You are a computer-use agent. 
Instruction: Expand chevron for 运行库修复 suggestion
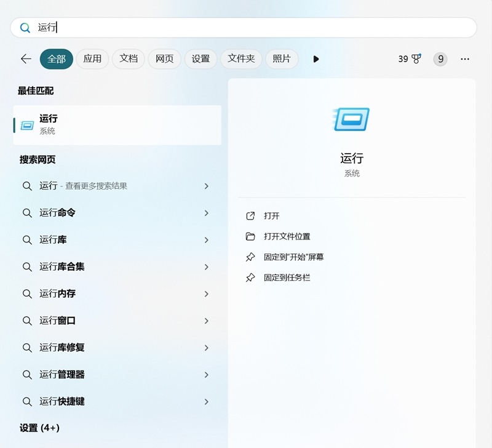(206, 348)
